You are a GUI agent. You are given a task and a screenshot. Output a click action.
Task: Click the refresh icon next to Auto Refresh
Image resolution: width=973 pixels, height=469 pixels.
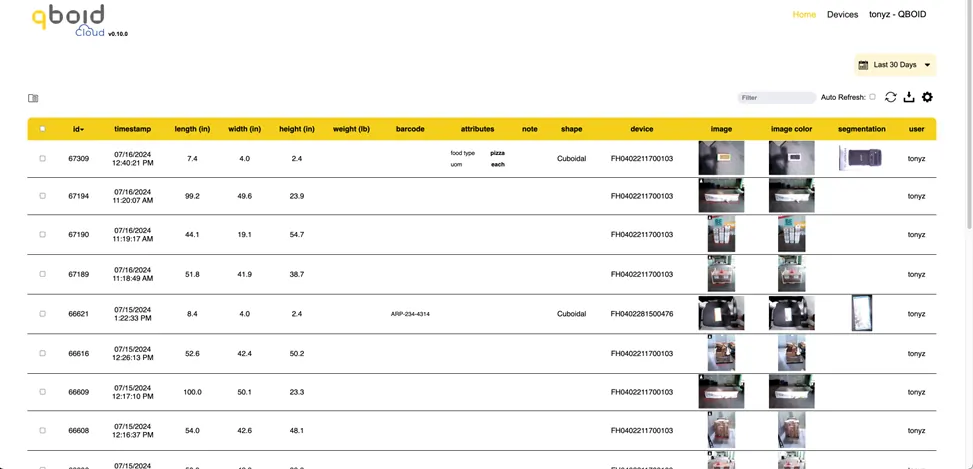tap(890, 97)
